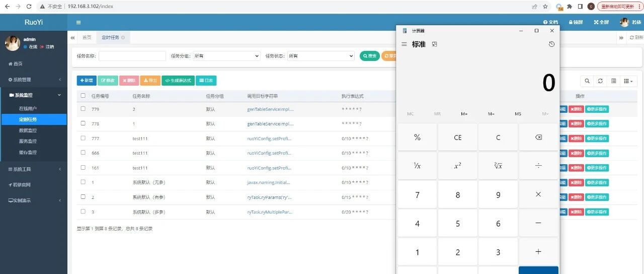Check the checkbox for task number 2
This screenshot has height=274, width=644.
83,197
